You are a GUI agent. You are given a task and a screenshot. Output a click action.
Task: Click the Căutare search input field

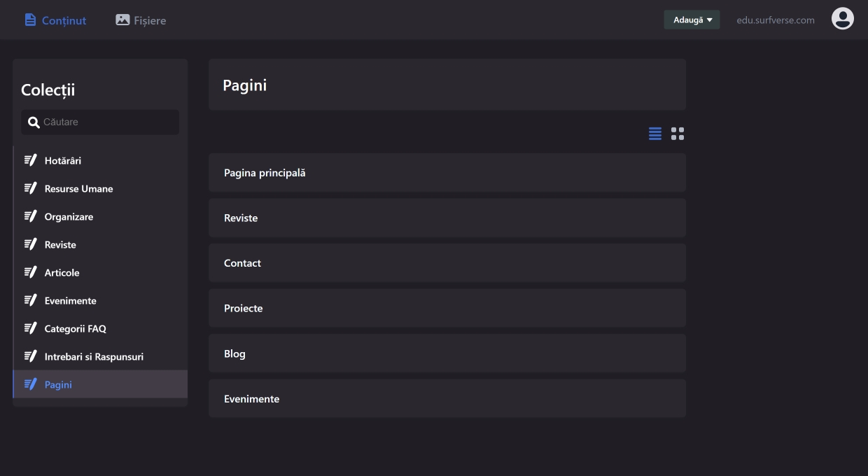(x=99, y=122)
